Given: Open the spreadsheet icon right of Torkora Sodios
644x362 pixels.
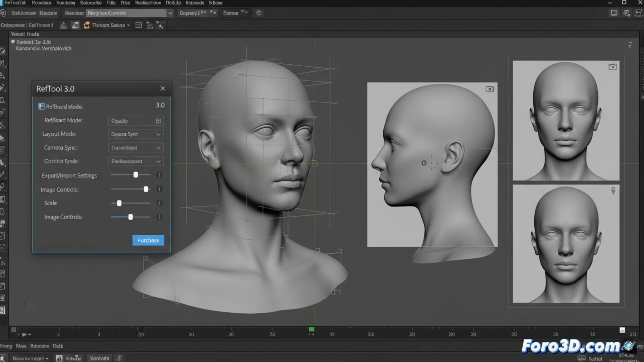Looking at the screenshot, I should 138,25.
